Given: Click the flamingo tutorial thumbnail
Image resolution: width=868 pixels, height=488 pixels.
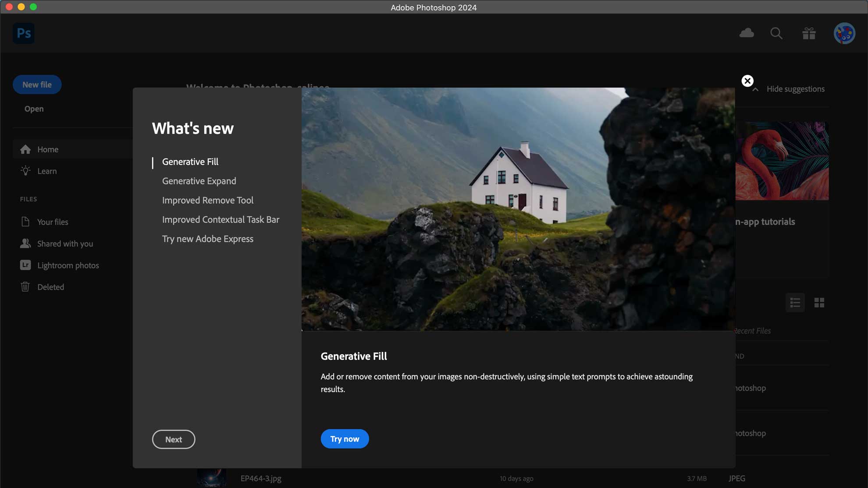Looking at the screenshot, I should [782, 161].
